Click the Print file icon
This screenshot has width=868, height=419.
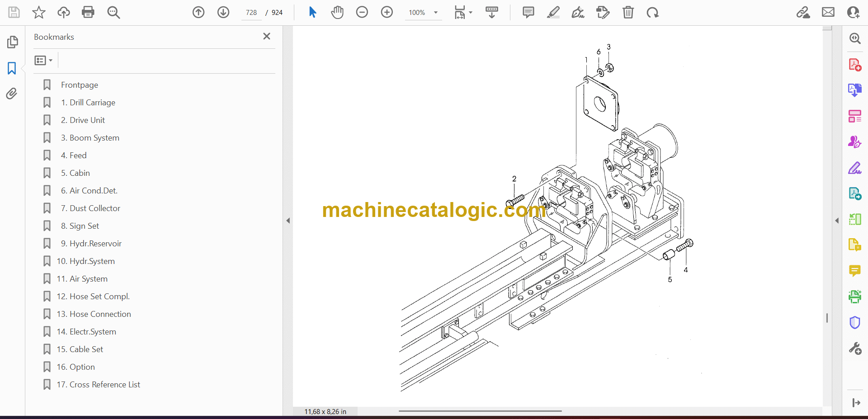(x=88, y=12)
